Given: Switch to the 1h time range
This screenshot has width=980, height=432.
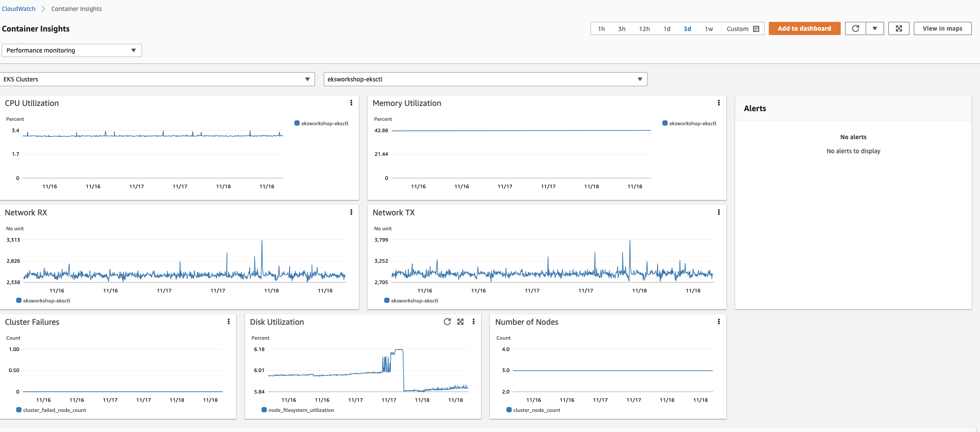Looking at the screenshot, I should (601, 28).
